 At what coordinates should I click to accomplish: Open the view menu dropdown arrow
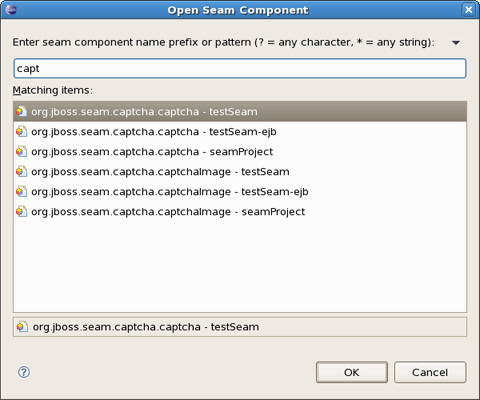(456, 43)
